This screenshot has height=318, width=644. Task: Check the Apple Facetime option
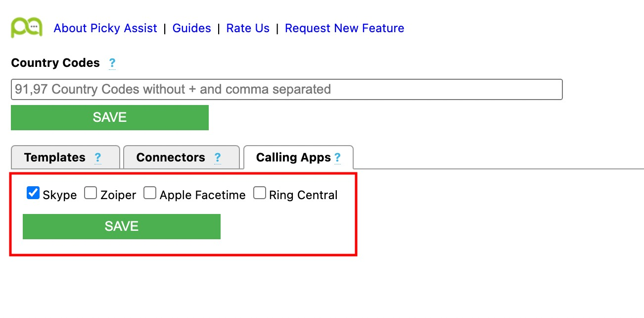(x=150, y=193)
